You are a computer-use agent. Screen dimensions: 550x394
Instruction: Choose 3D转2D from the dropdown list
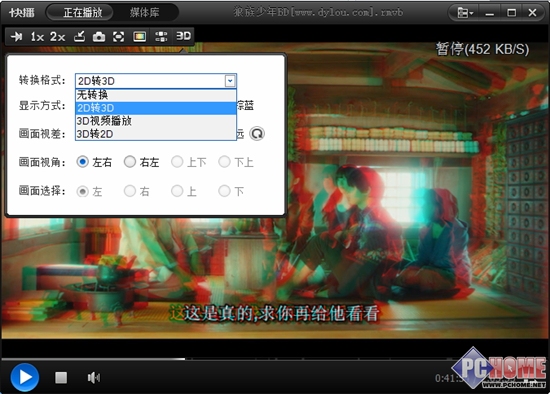point(156,134)
